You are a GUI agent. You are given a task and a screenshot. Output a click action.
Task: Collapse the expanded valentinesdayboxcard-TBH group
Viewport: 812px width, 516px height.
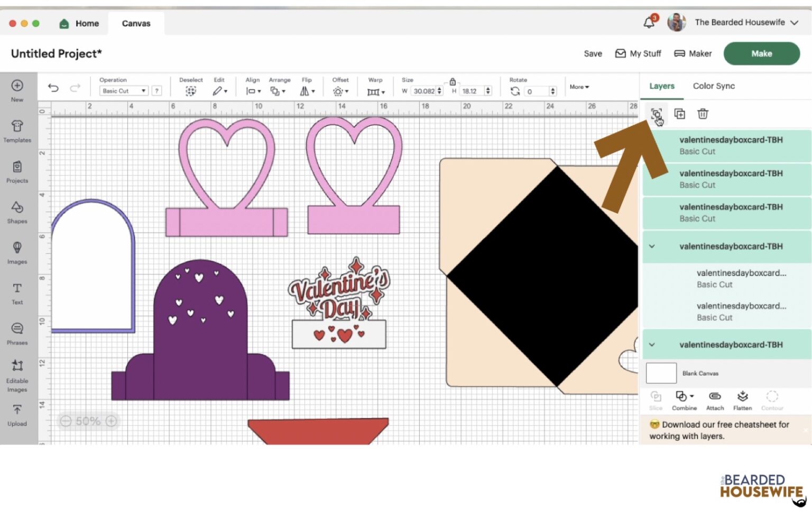[652, 246]
